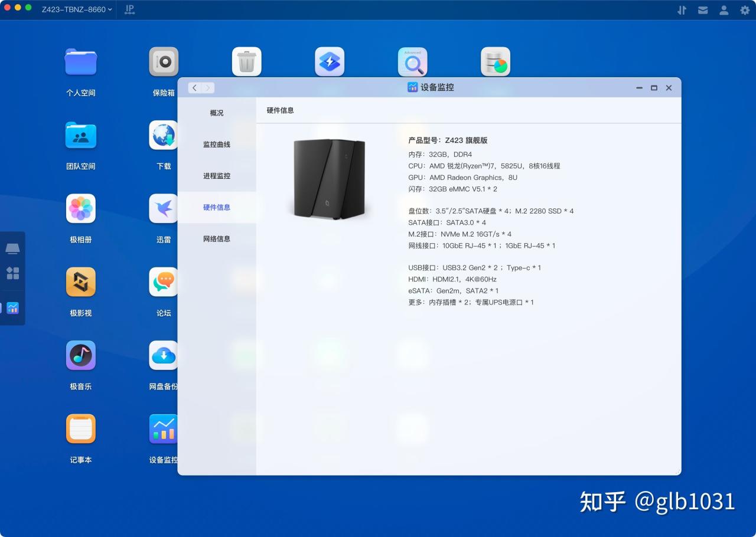Click the back arrow in 设备监控 window
The image size is (756, 537).
[194, 87]
